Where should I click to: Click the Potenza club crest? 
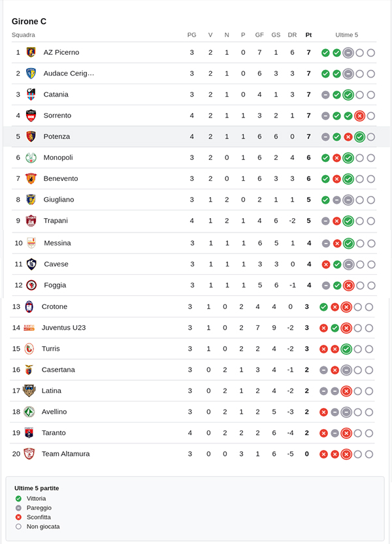point(31,136)
